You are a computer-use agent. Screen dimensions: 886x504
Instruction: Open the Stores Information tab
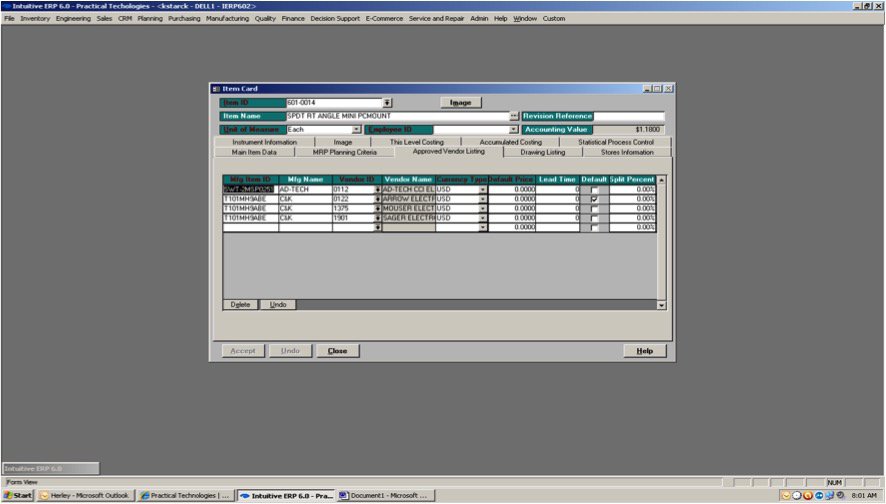(627, 153)
